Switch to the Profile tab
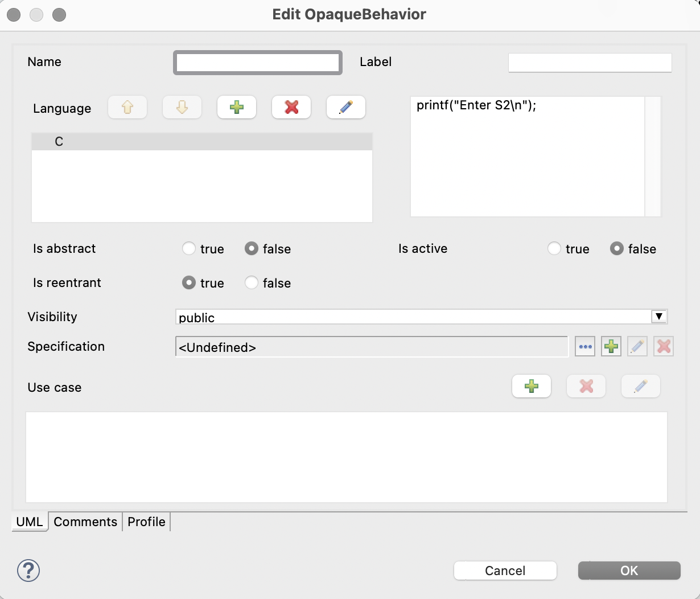700x599 pixels. click(146, 522)
